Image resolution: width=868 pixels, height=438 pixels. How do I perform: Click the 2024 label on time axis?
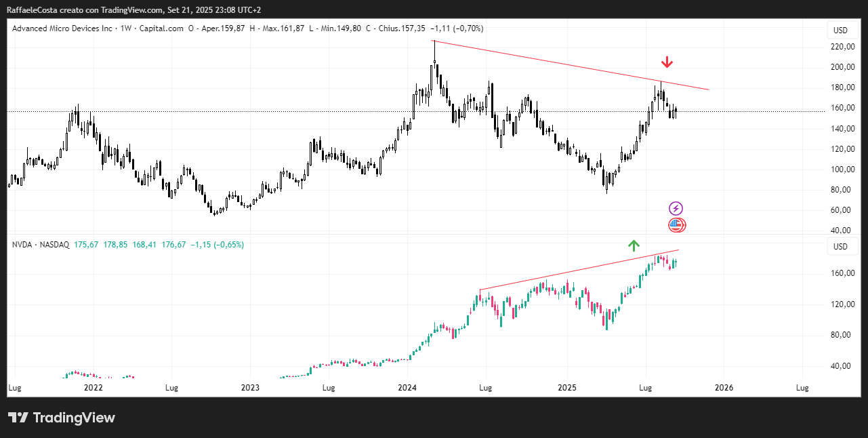tap(408, 388)
